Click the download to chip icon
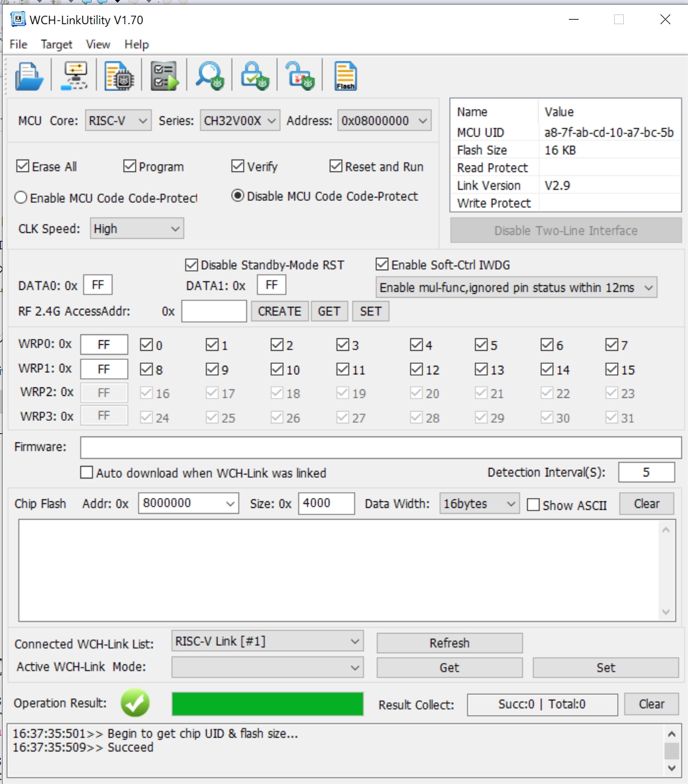This screenshot has width=688, height=784. click(x=119, y=76)
